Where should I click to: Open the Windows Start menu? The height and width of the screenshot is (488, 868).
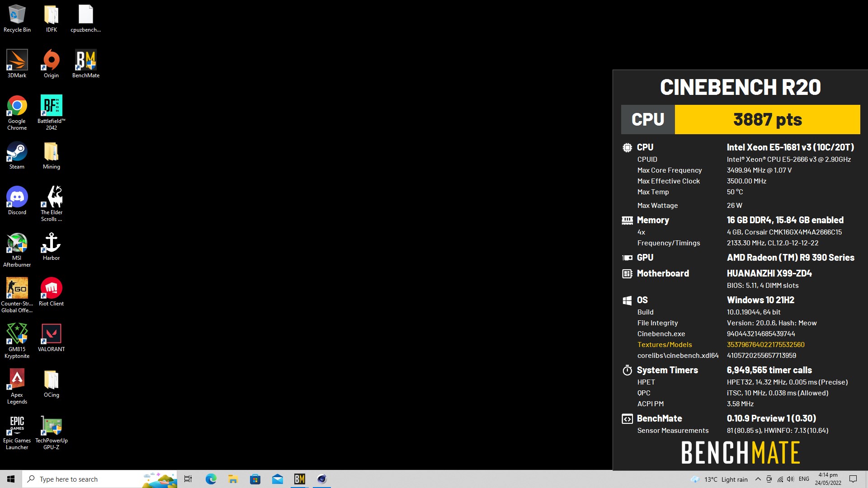pyautogui.click(x=11, y=479)
